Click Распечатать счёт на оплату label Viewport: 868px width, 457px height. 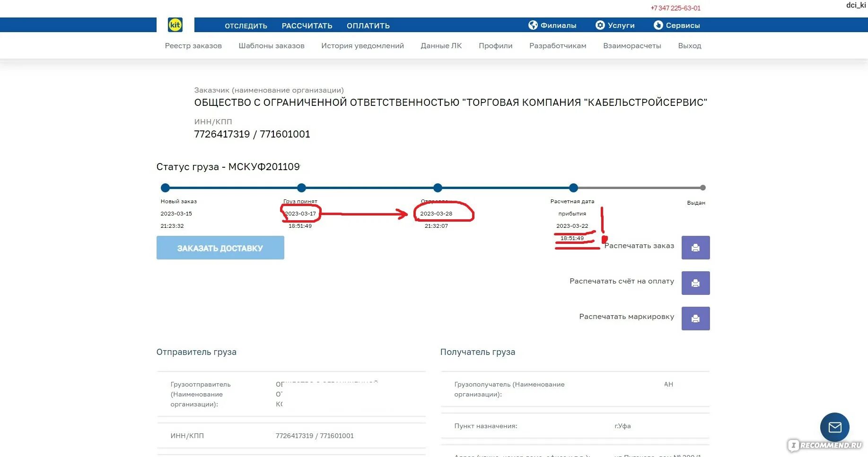coord(622,281)
